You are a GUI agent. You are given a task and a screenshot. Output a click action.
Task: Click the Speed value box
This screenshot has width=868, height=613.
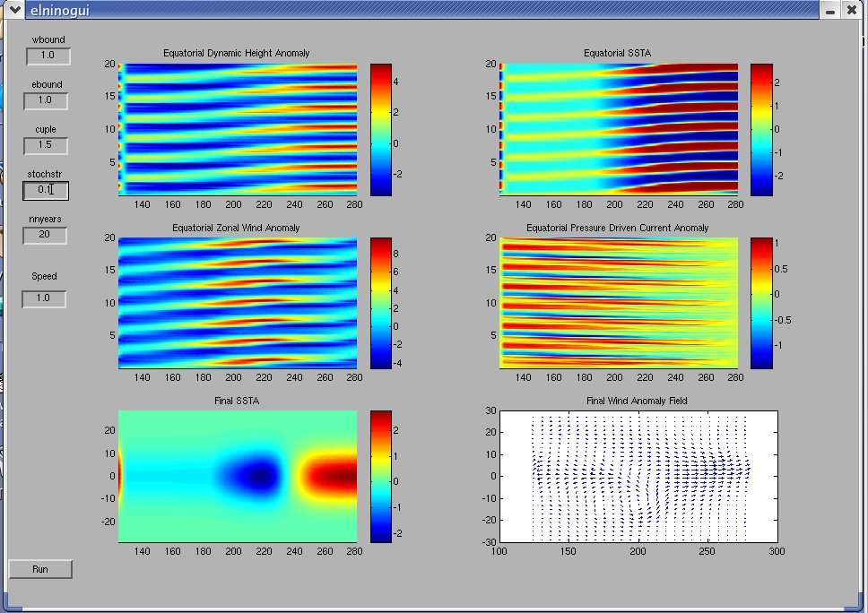pyautogui.click(x=44, y=298)
